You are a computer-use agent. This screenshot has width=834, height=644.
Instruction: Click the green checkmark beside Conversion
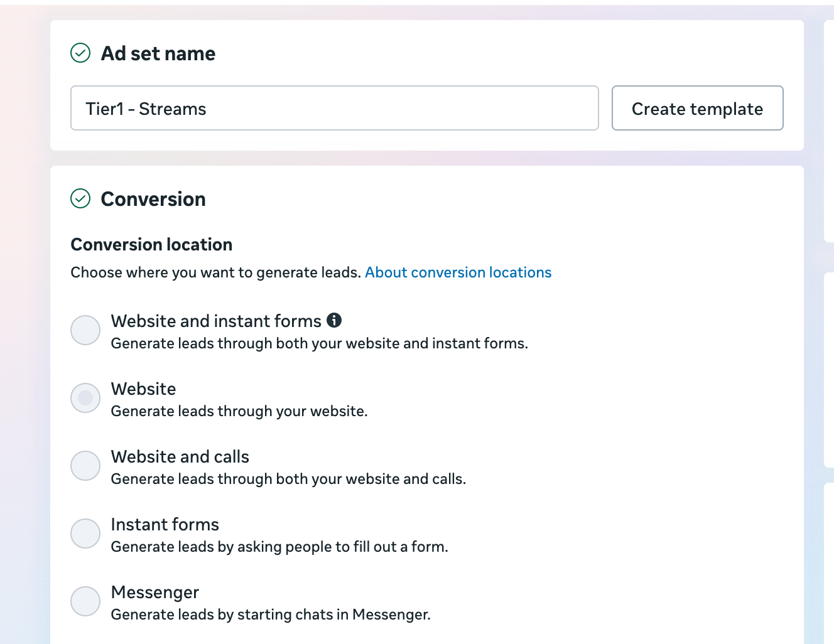80,198
